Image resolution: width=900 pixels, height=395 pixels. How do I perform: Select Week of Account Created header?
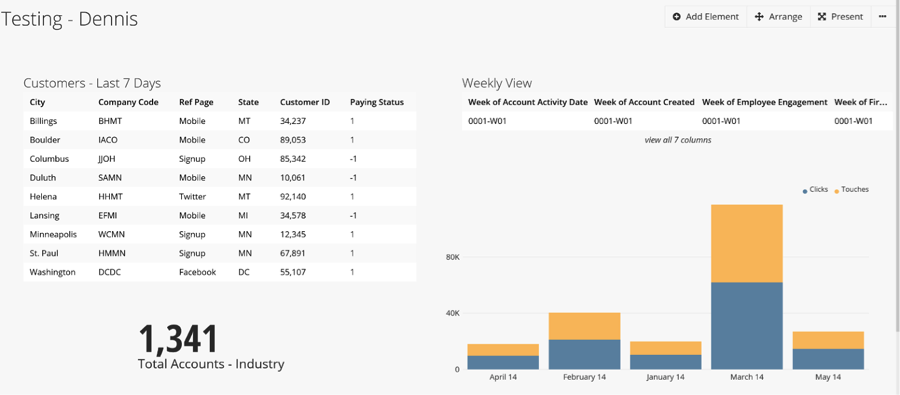click(x=644, y=102)
